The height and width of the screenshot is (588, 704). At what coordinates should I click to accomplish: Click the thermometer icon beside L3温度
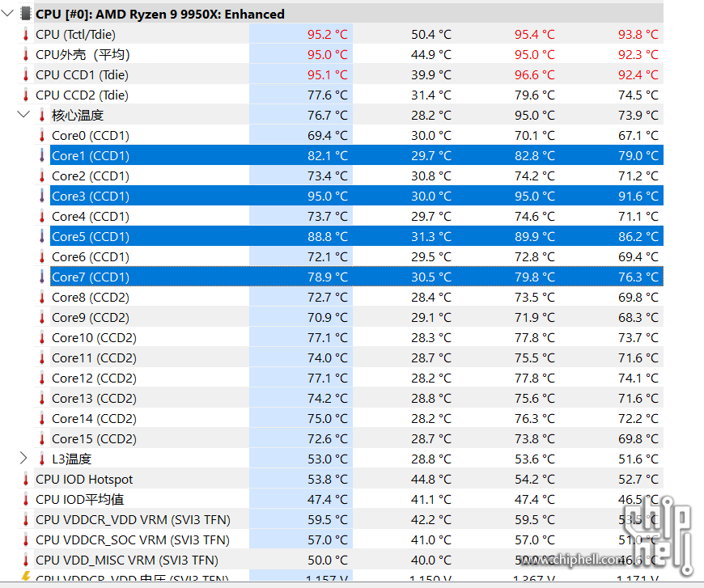pyautogui.click(x=42, y=459)
